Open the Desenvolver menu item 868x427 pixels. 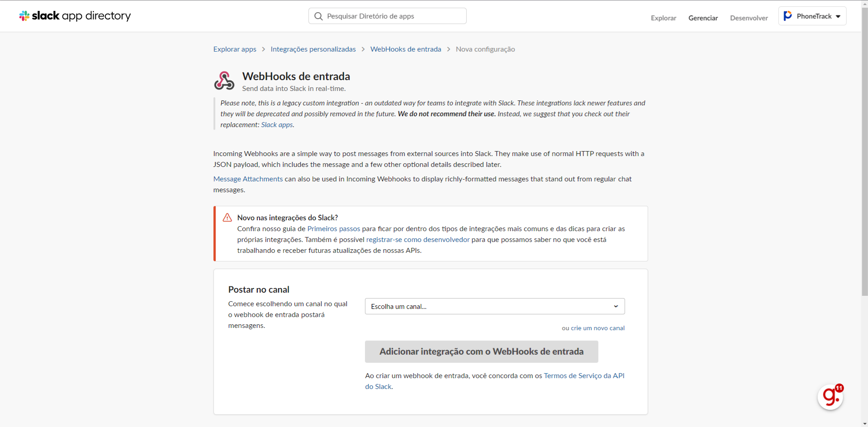click(x=749, y=18)
